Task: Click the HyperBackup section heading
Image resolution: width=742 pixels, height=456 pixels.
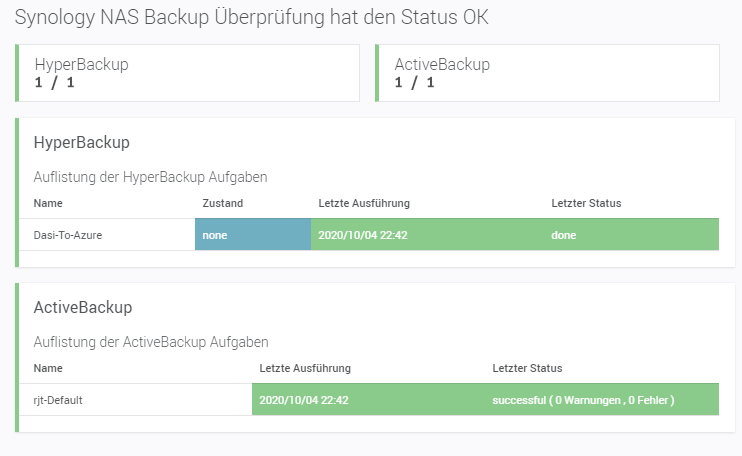Action: click(82, 143)
